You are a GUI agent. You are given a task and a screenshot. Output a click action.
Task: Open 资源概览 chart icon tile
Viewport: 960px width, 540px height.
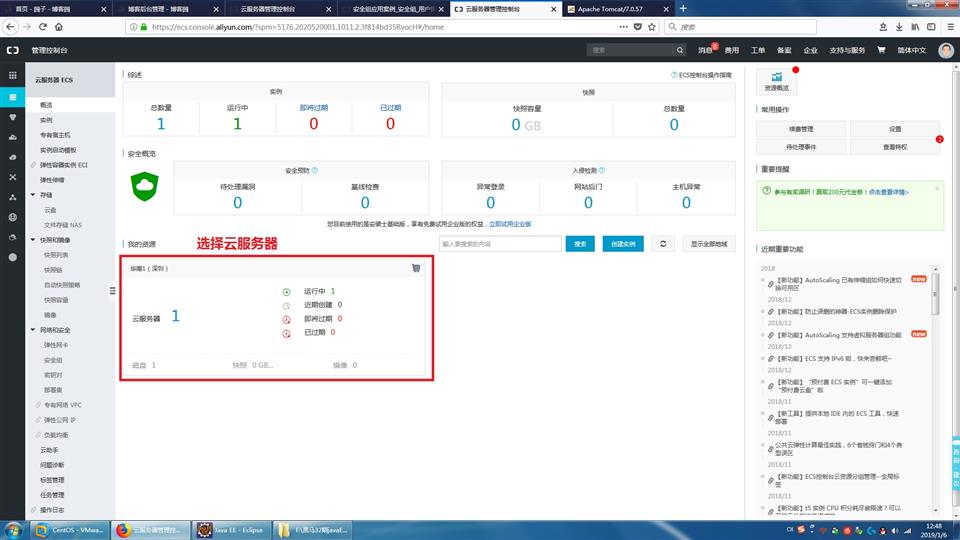pyautogui.click(x=776, y=81)
